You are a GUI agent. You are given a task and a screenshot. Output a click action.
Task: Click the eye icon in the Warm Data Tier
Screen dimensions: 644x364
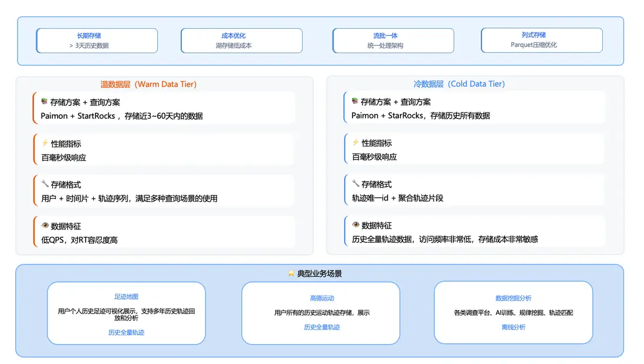(45, 225)
